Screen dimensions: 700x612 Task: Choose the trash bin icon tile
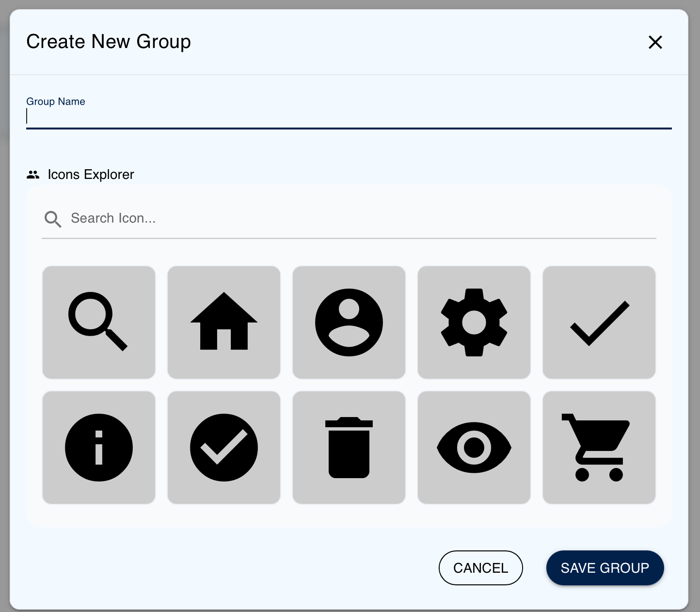[349, 448]
